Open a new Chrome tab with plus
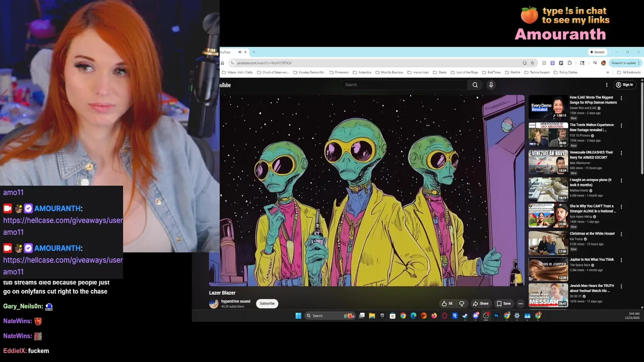This screenshot has height=362, width=644. (x=254, y=52)
